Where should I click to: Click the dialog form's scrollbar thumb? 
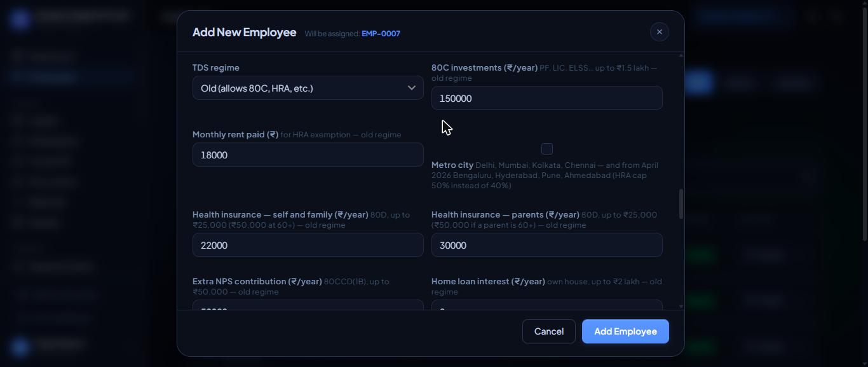point(681,204)
